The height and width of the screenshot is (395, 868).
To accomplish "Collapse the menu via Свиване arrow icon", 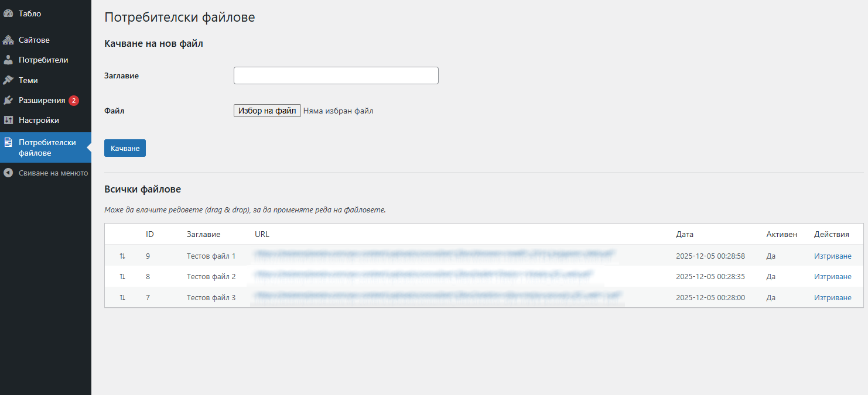I will [8, 173].
